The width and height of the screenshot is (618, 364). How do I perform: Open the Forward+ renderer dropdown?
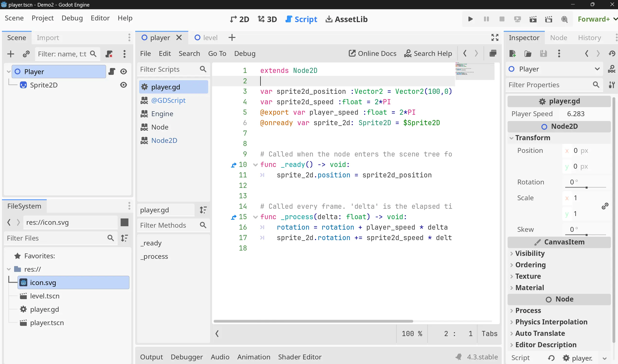click(597, 19)
